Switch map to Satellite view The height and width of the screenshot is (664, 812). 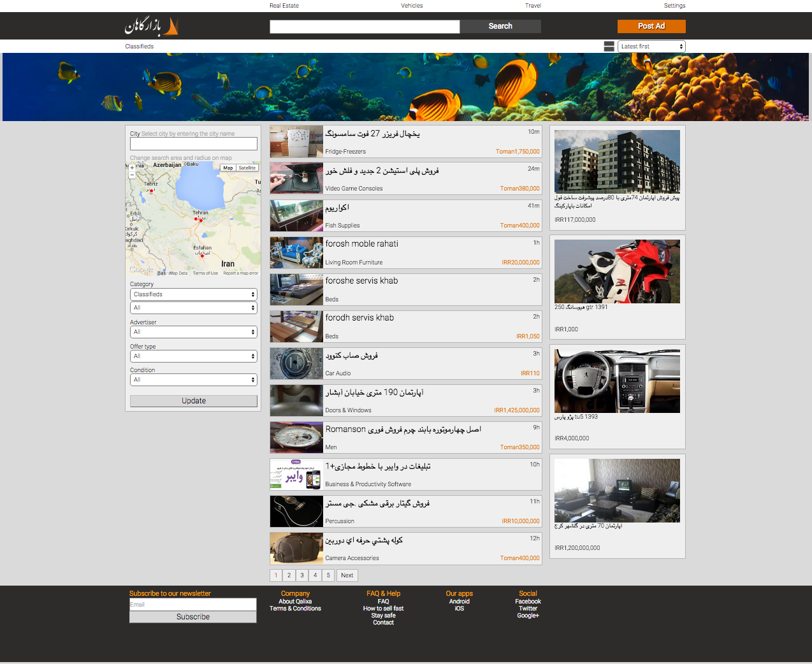click(x=247, y=168)
